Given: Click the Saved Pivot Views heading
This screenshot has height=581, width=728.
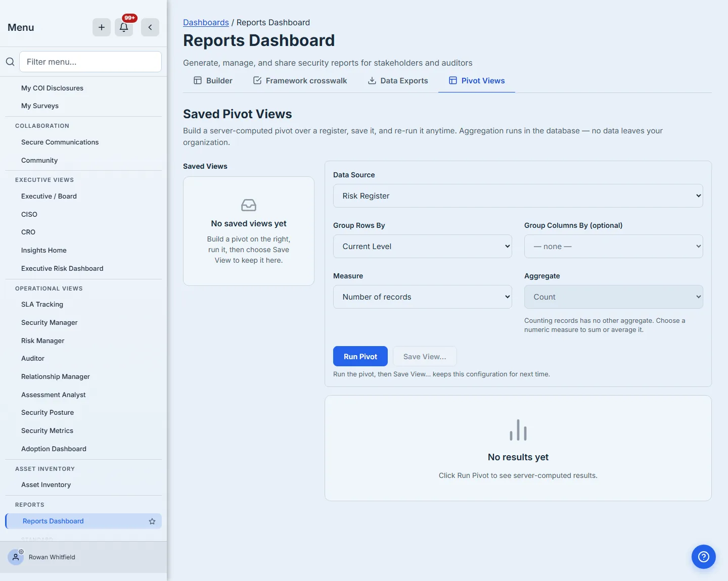Looking at the screenshot, I should [x=238, y=114].
